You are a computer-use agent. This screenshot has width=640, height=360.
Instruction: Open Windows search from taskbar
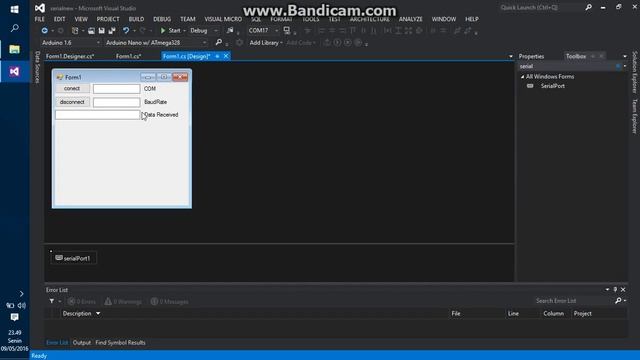point(14,28)
